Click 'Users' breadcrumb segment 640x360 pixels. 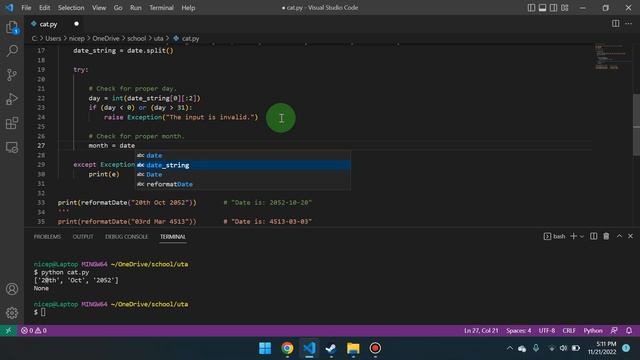[53, 38]
